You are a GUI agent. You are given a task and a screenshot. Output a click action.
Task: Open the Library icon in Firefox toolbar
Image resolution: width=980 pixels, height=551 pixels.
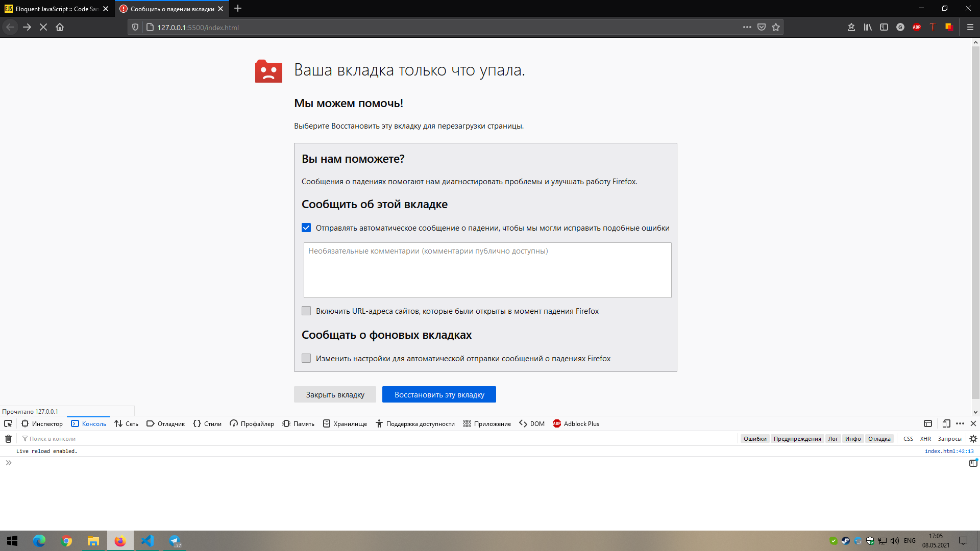[x=868, y=28]
